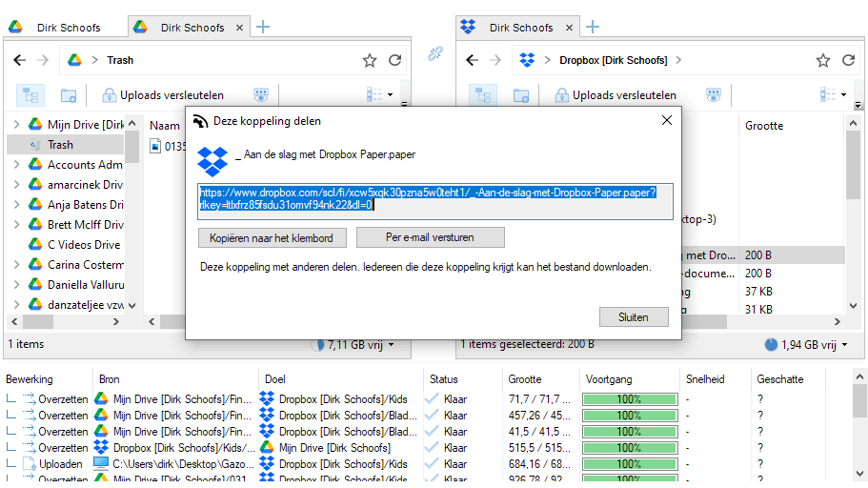
Task: Expand Brett McIff Drive tree node
Action: 16,224
